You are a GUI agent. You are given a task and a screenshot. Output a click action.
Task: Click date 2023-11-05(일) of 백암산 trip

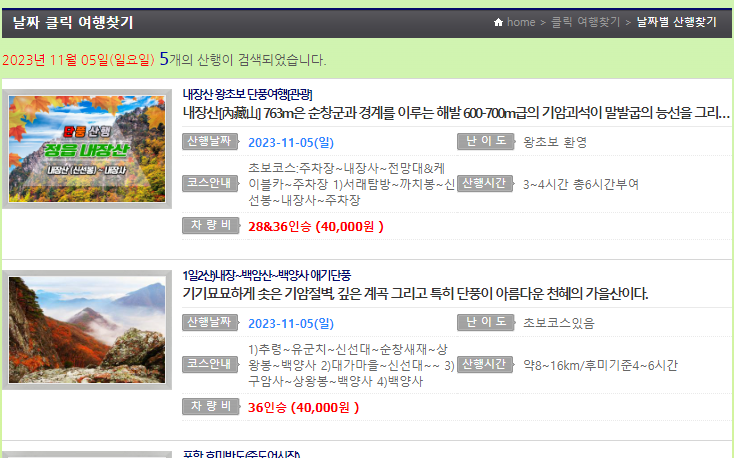291,323
